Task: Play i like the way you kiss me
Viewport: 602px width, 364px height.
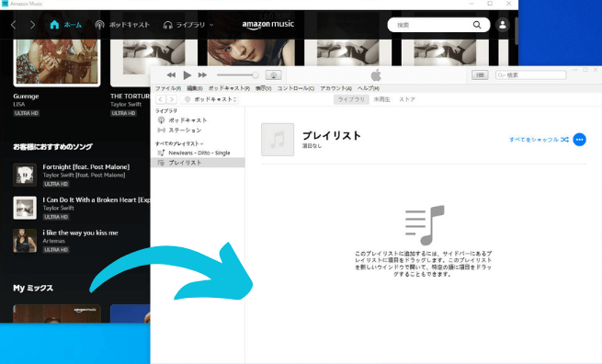Action: (x=80, y=233)
